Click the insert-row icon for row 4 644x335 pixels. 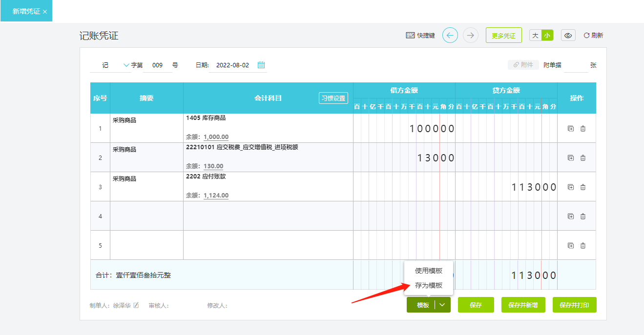point(571,217)
